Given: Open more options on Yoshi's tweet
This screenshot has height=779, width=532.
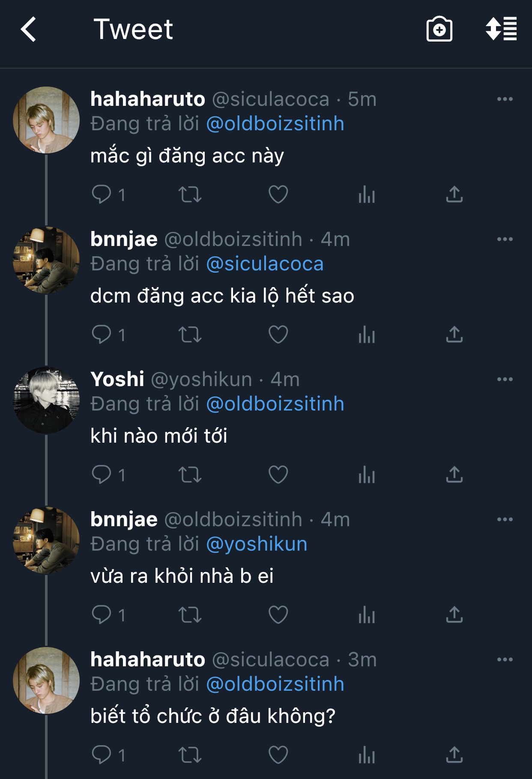Looking at the screenshot, I should pyautogui.click(x=505, y=379).
